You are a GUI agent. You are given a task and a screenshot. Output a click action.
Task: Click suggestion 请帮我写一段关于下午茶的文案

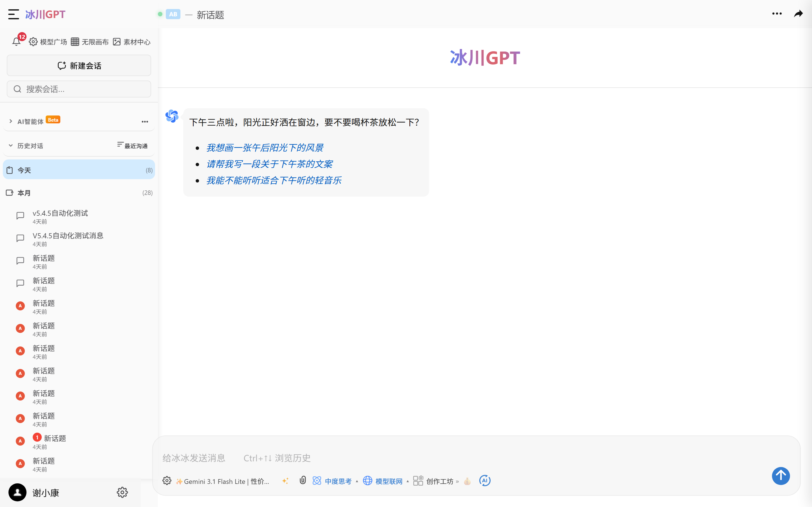270,164
